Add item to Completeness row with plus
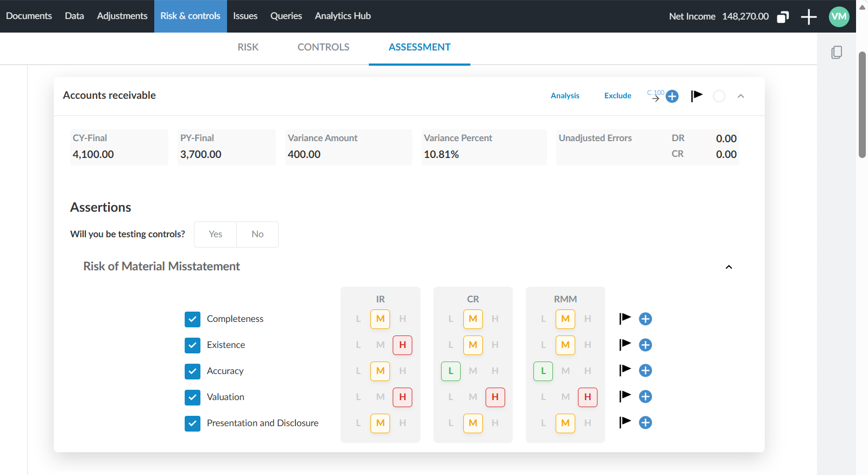The width and height of the screenshot is (868, 475). coord(645,319)
